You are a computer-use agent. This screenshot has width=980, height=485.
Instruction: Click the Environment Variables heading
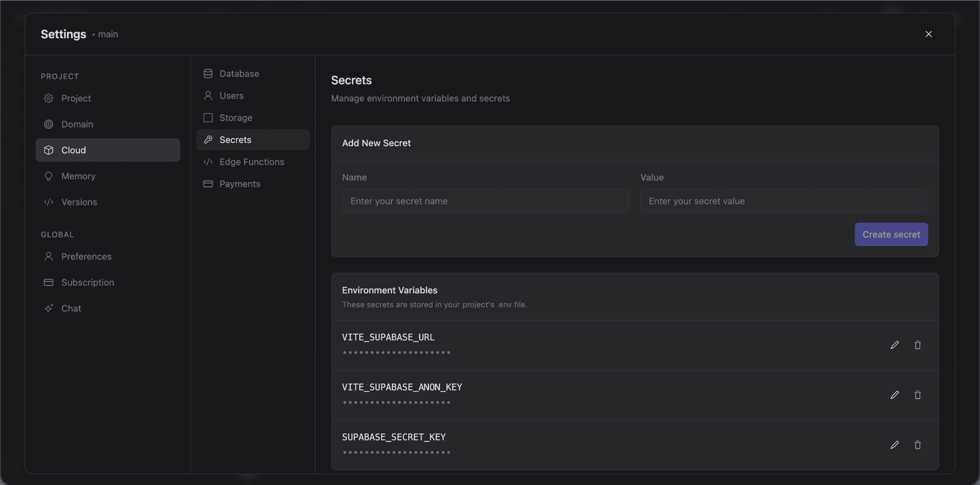click(390, 290)
